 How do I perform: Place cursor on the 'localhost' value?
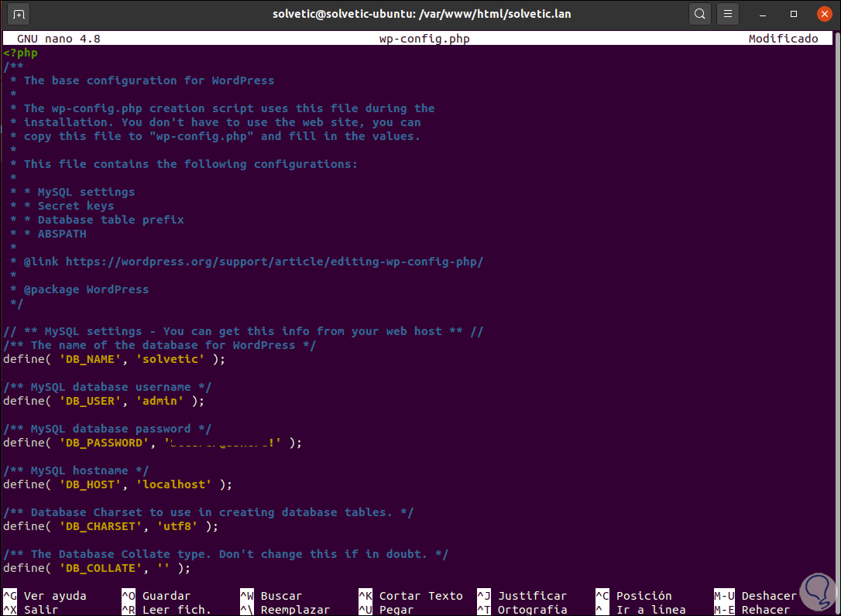(173, 484)
